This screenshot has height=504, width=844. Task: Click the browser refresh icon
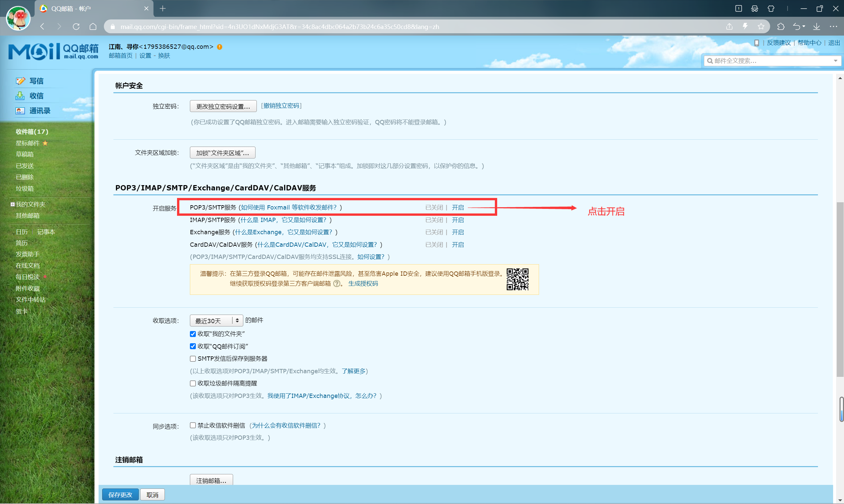pos(76,26)
